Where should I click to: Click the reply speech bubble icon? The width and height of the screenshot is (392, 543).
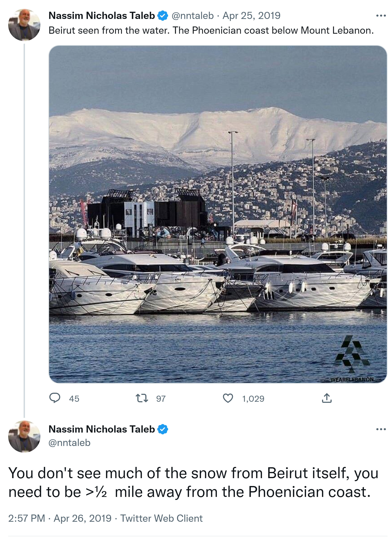tap(55, 398)
